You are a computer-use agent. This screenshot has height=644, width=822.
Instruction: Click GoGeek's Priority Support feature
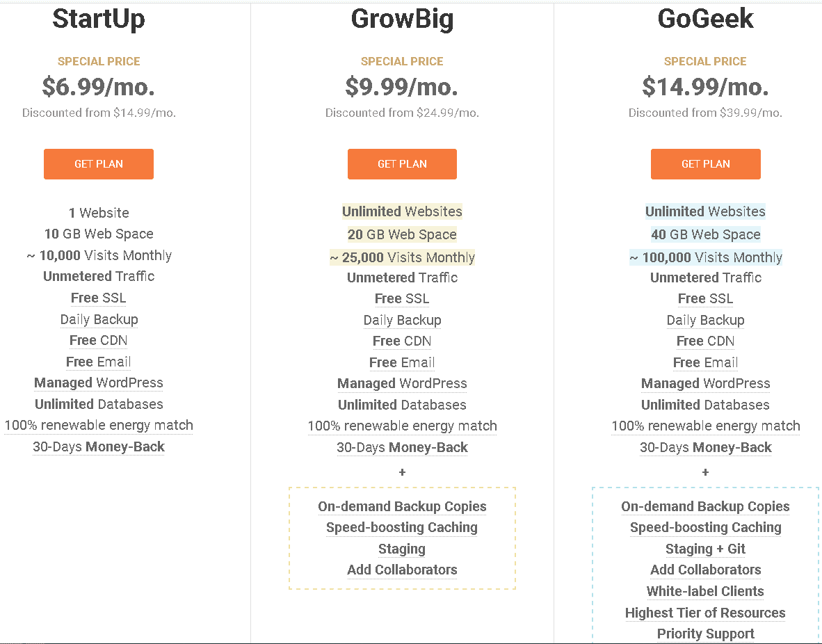click(x=706, y=634)
